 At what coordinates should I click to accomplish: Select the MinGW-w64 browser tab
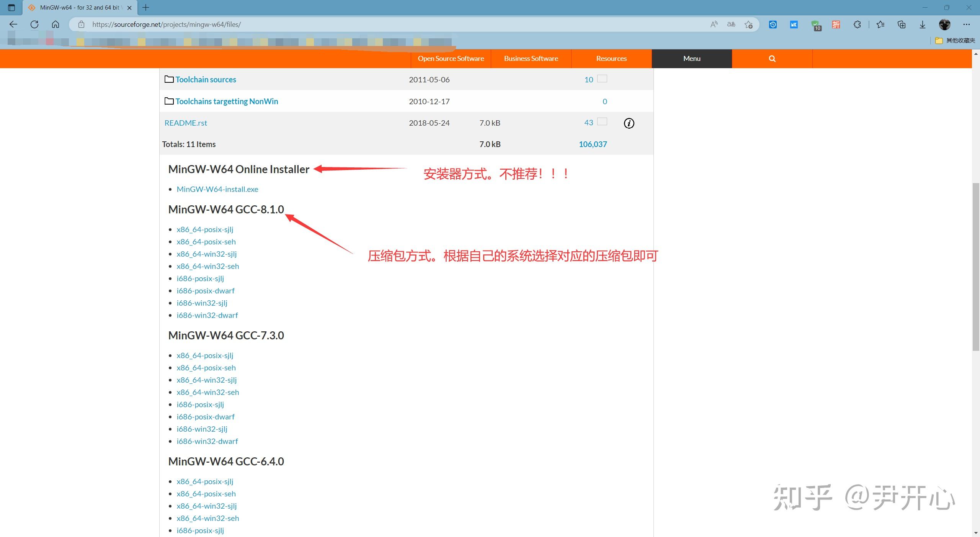click(x=80, y=8)
